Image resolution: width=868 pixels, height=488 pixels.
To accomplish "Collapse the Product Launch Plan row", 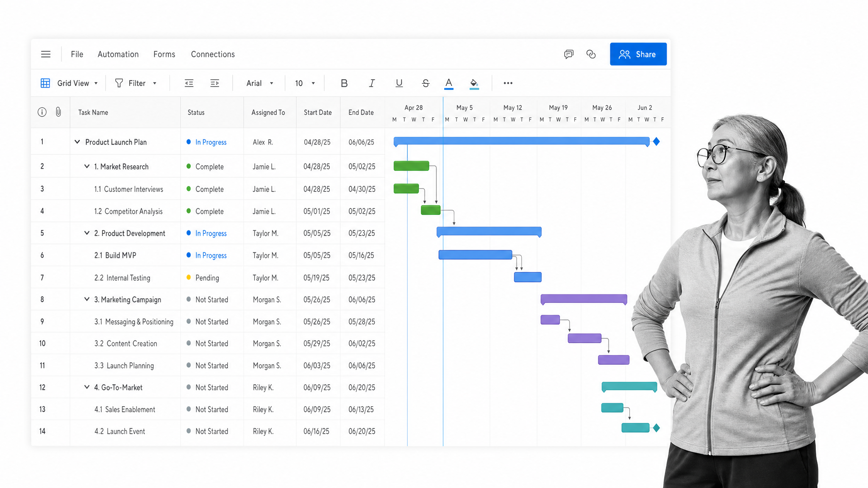I will (x=77, y=142).
